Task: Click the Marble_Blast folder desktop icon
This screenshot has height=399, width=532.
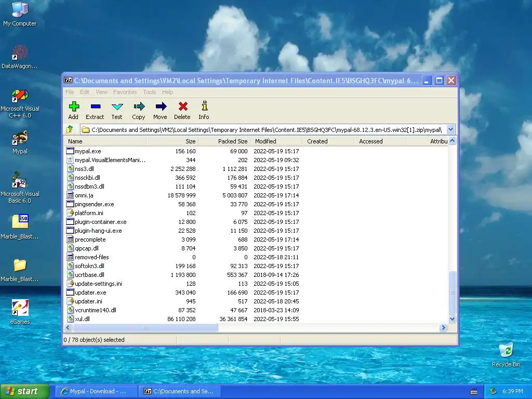Action: coord(20,265)
